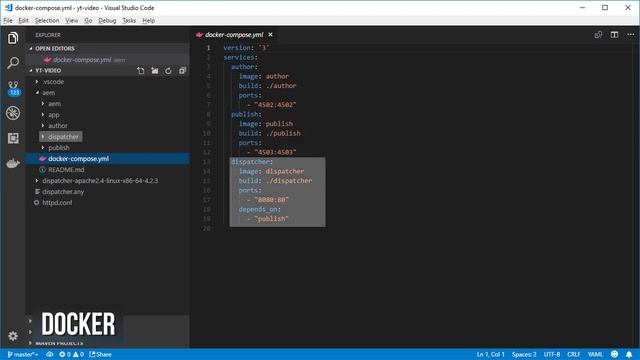Go to line via Ln 1, Col 1 indicator
Image resolution: width=640 pixels, height=360 pixels.
pos(491,354)
